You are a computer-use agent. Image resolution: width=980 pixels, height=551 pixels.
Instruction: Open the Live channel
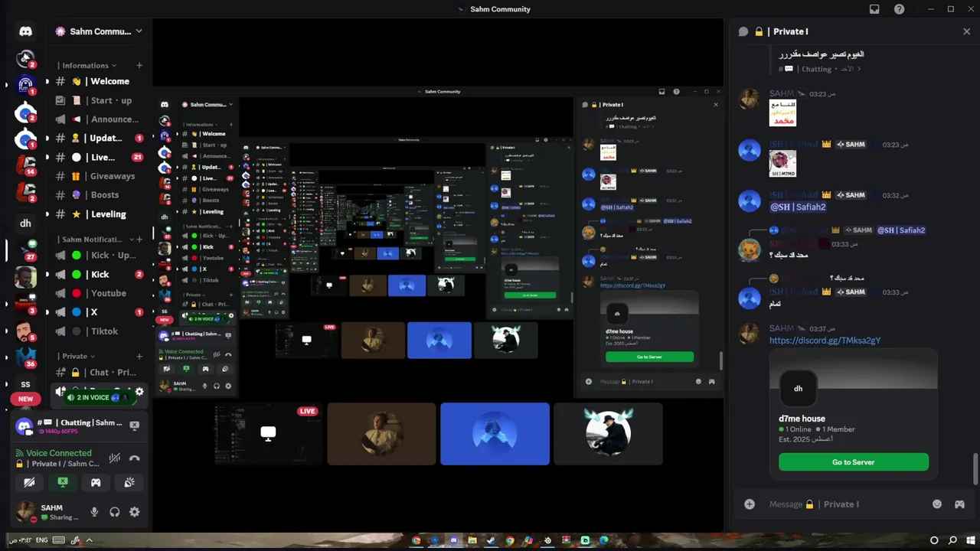[100, 157]
